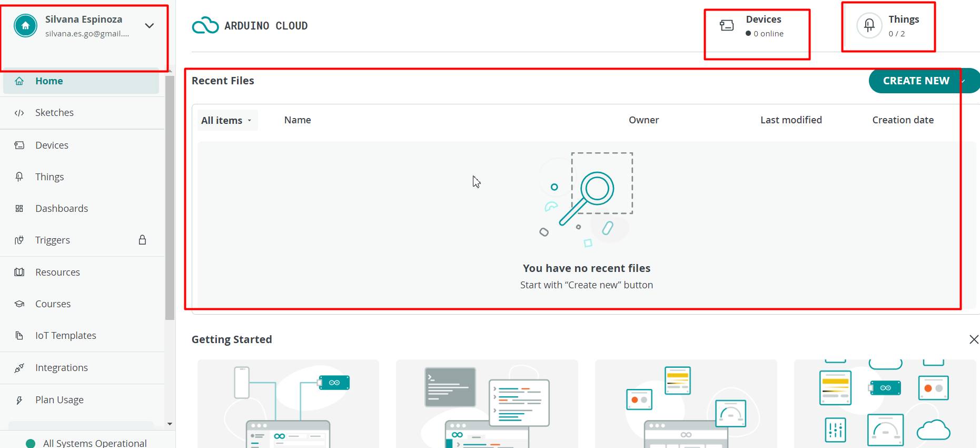Open the Resources menu item
980x448 pixels.
[82, 272]
